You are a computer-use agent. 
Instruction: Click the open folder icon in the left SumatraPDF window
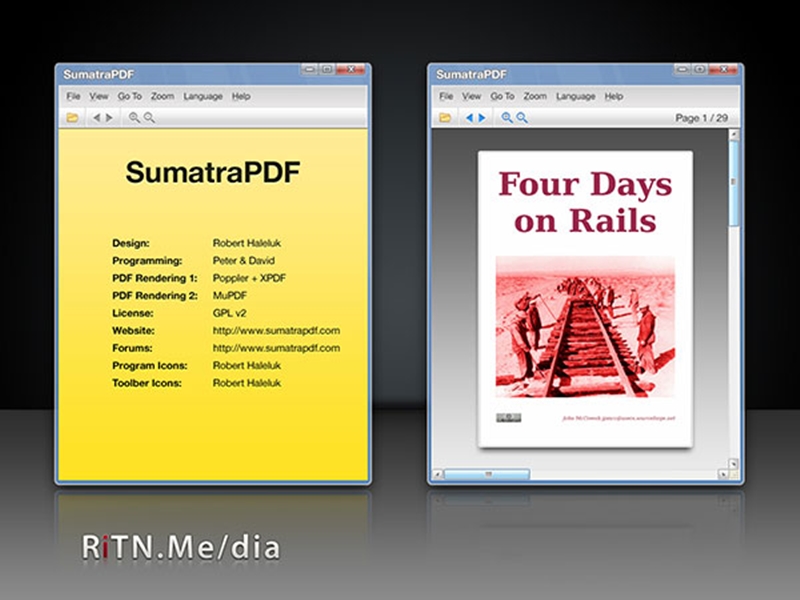tap(72, 118)
